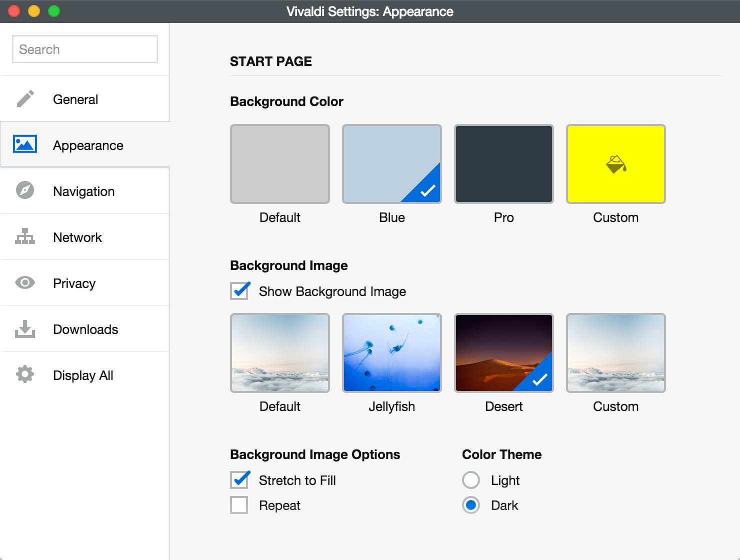Click the Privacy eye icon
The width and height of the screenshot is (740, 560).
coord(25,282)
